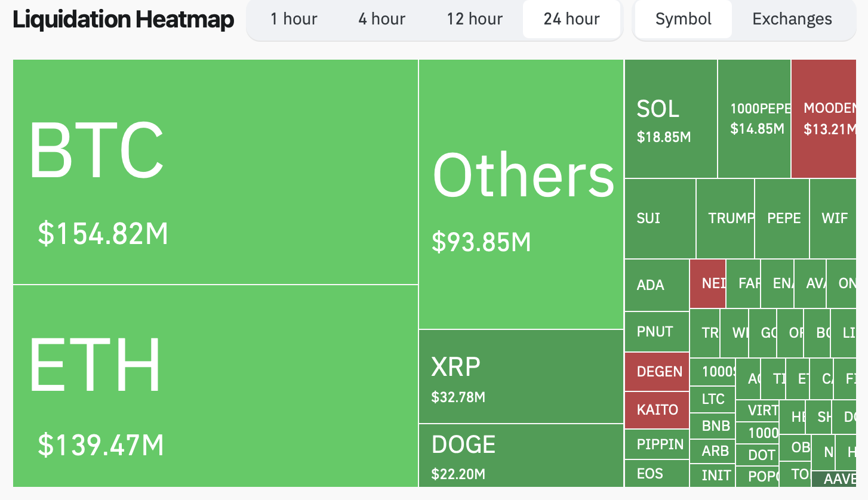The image size is (868, 500).
Task: Switch view to Symbol
Action: pos(683,19)
